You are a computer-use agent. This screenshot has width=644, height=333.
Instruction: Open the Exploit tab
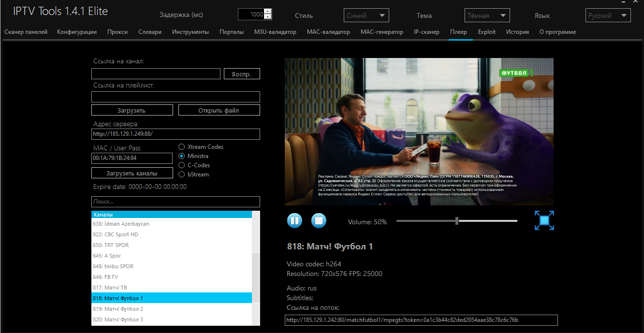487,32
